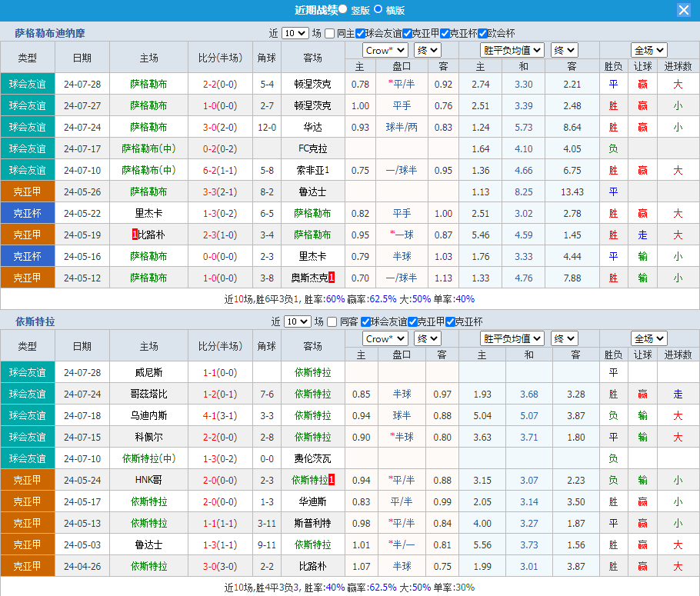Click the 斯普利特 team name
The image size is (700, 596).
(313, 523)
